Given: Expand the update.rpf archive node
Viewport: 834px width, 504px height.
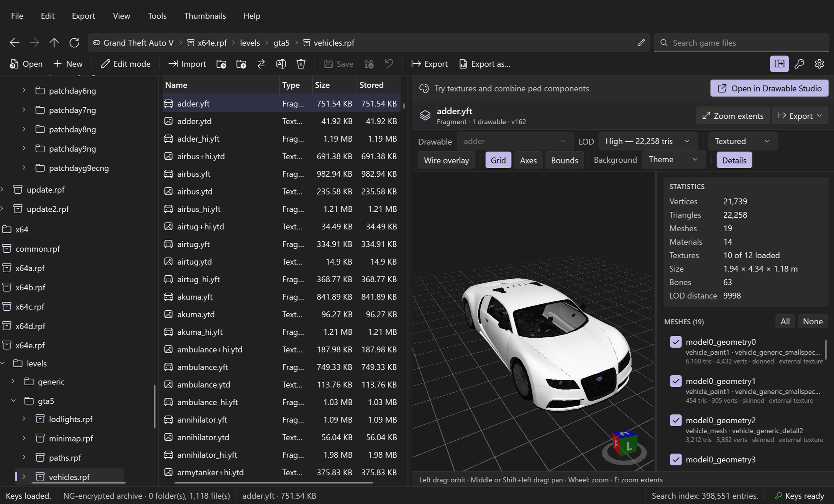Looking at the screenshot, I should click(x=2, y=189).
